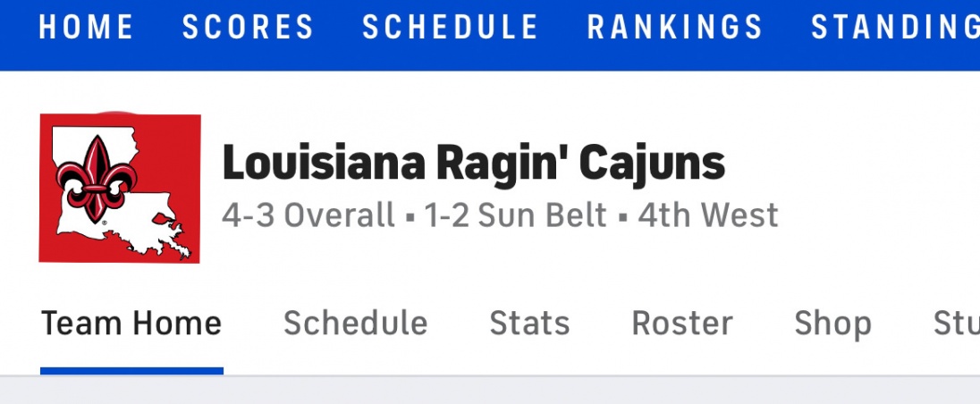Select SCHEDULE in the top blue navigation bar

point(451,28)
